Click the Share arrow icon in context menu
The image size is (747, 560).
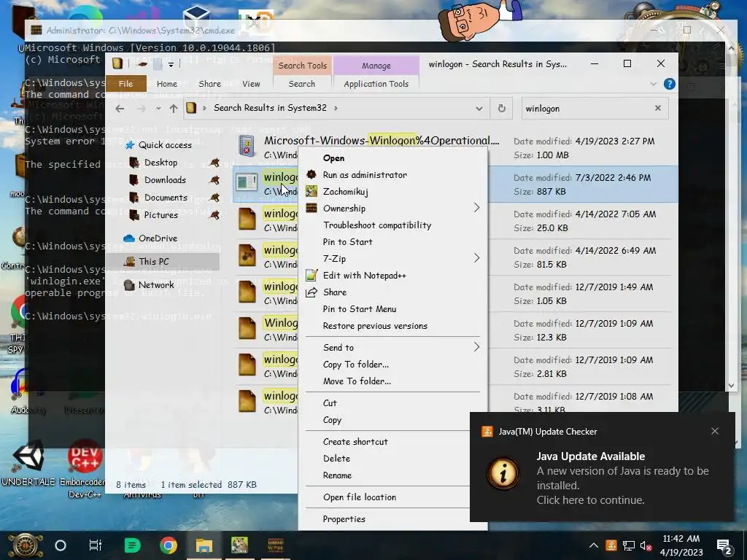pyautogui.click(x=311, y=292)
